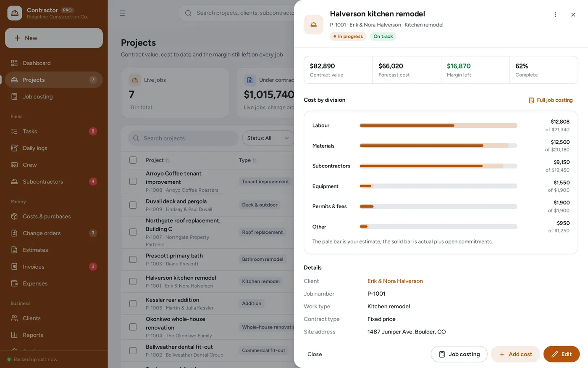Open the more options kebab menu

(x=555, y=15)
